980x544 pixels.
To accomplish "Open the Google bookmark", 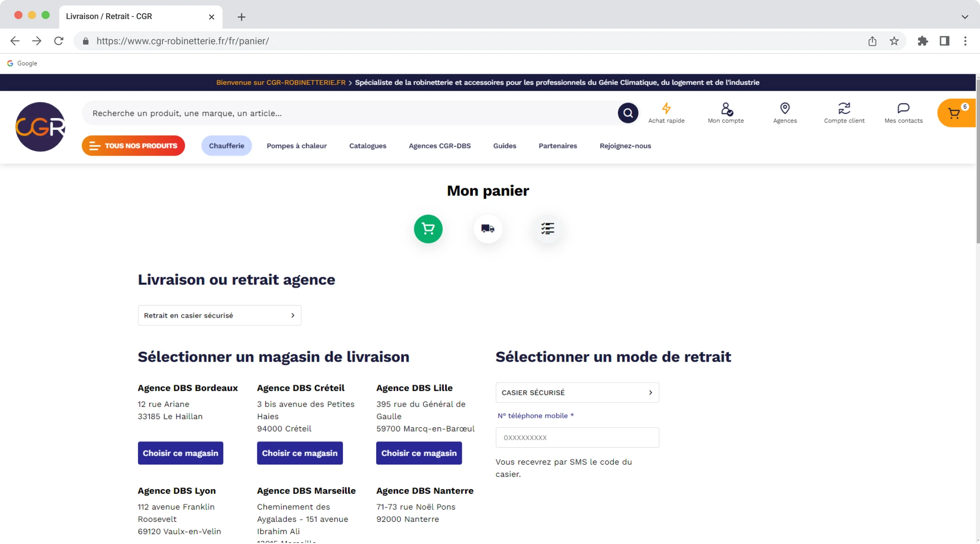I will coord(22,64).
